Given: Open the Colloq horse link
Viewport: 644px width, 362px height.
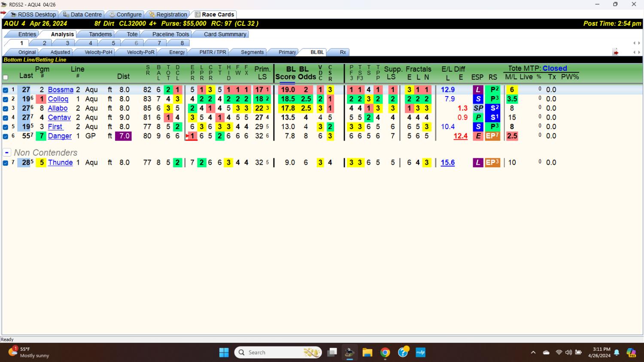Looking at the screenshot, I should pos(58,99).
